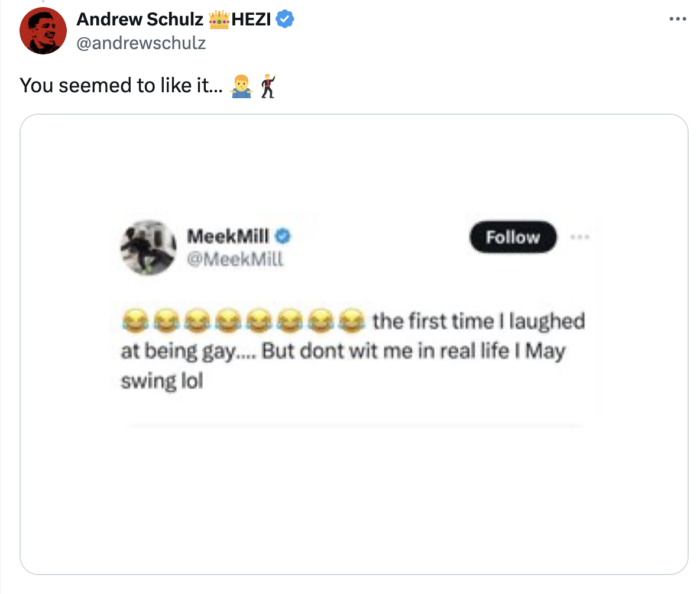
Task: Open the embedded MeekMill screenshot image
Action: click(x=354, y=344)
